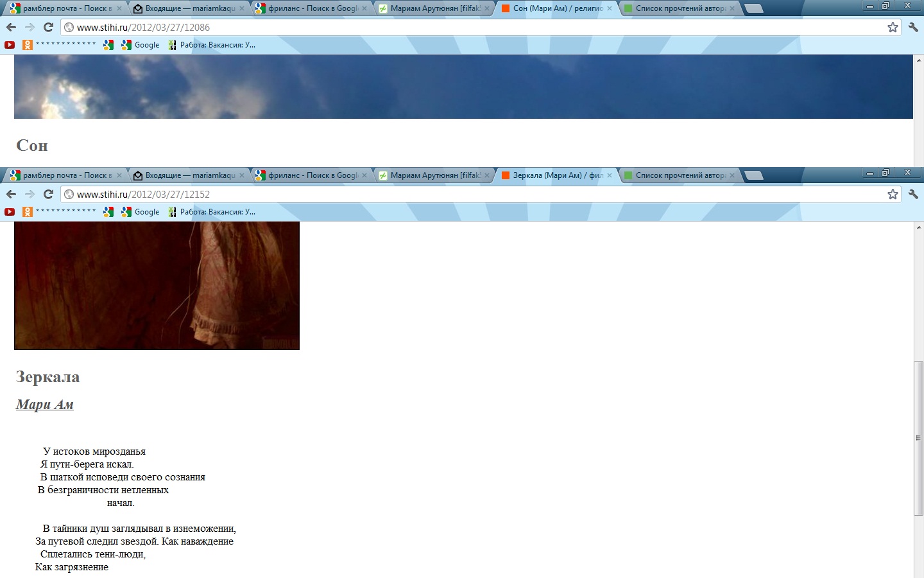Click the heading 'Сон' in upper window

(32, 146)
